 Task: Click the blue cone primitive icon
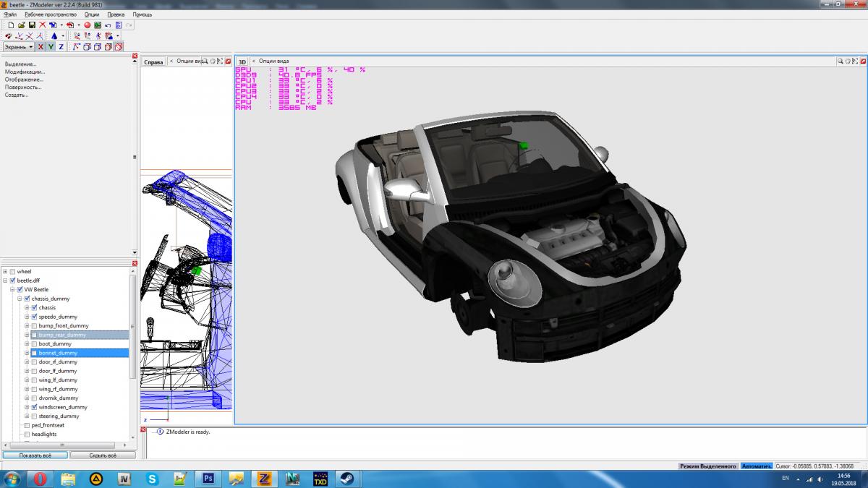click(x=54, y=35)
